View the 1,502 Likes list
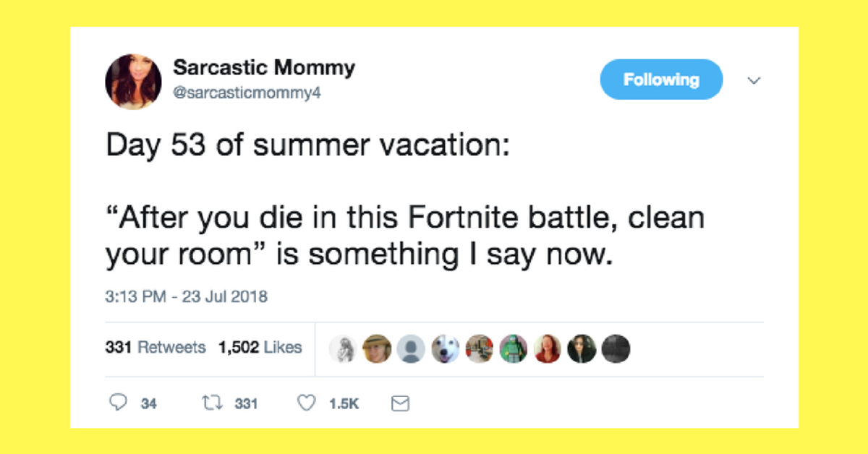 click(260, 348)
